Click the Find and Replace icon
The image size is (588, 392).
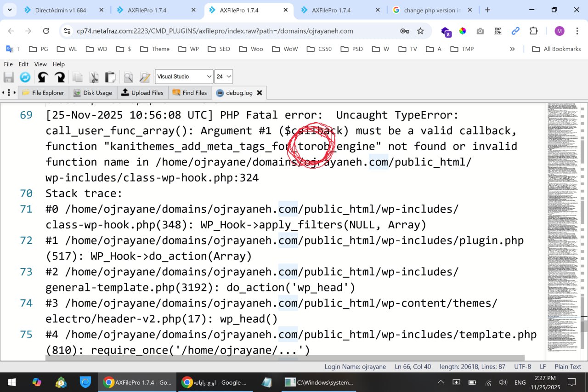point(145,77)
